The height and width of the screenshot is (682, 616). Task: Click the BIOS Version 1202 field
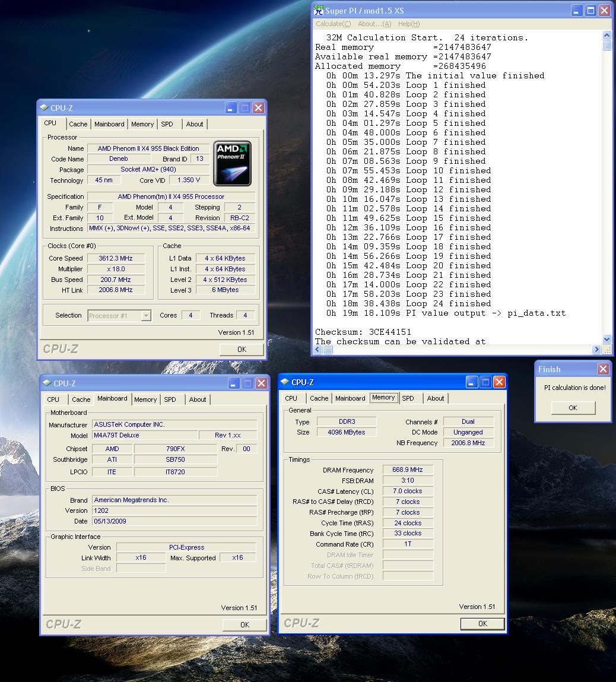(x=174, y=510)
